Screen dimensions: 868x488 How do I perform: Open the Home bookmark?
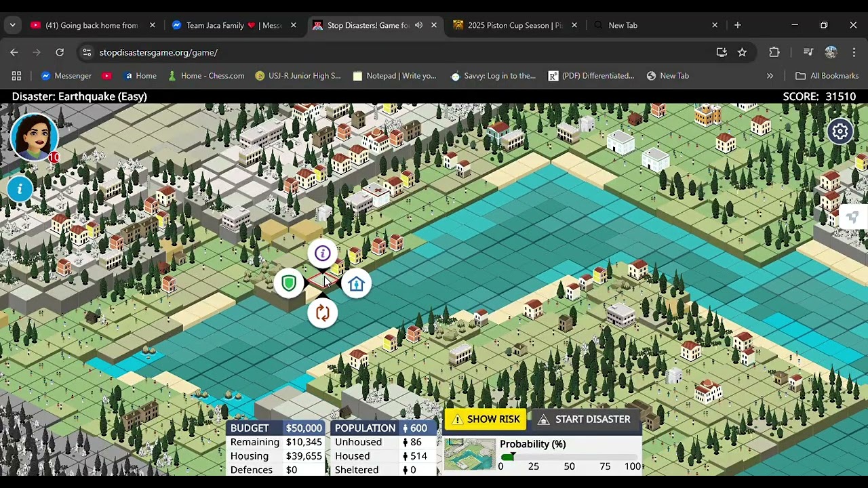[x=140, y=76]
